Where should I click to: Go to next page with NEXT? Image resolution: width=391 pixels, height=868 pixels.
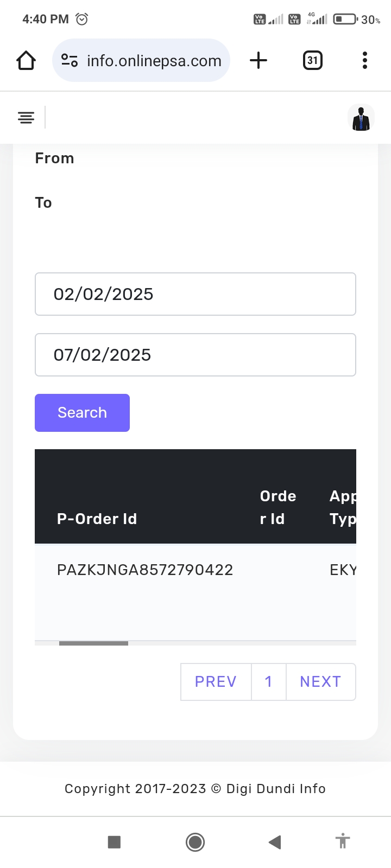pos(320,681)
